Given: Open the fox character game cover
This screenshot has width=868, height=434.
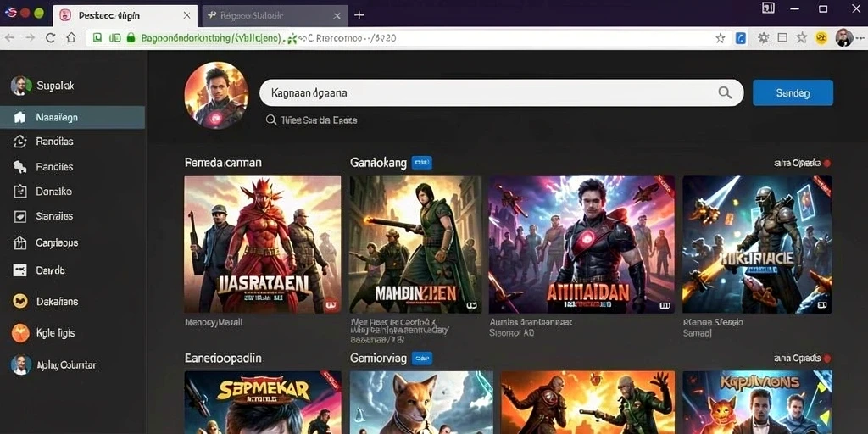Looking at the screenshot, I should click(x=421, y=403).
